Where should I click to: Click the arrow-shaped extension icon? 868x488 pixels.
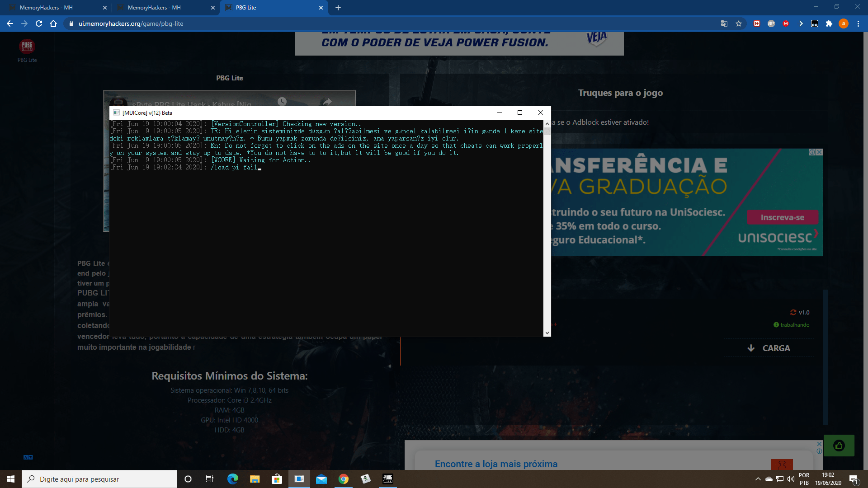coord(801,23)
